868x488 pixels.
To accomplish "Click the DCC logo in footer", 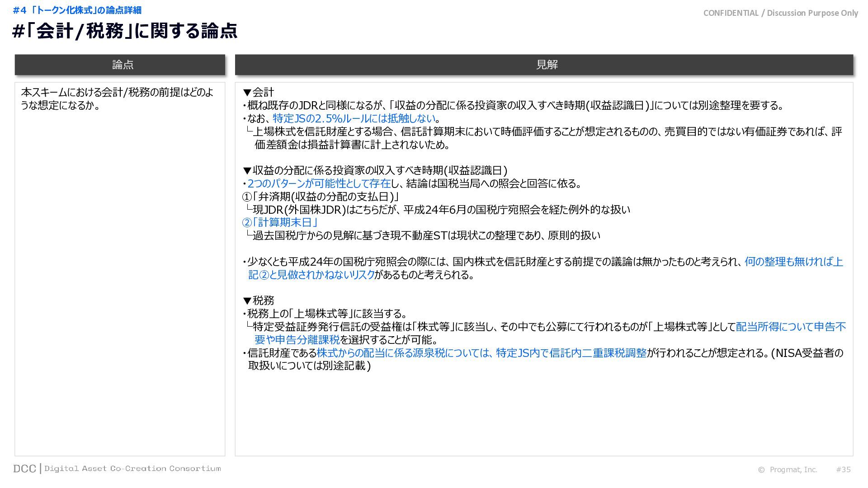I will click(x=24, y=469).
